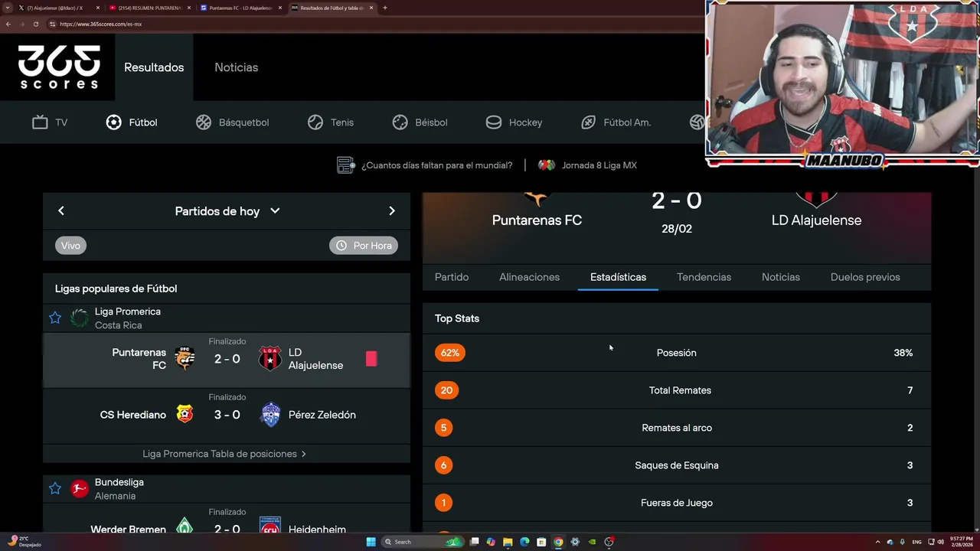Click the Werder Bremen crest
The image size is (980, 551).
pos(185,527)
